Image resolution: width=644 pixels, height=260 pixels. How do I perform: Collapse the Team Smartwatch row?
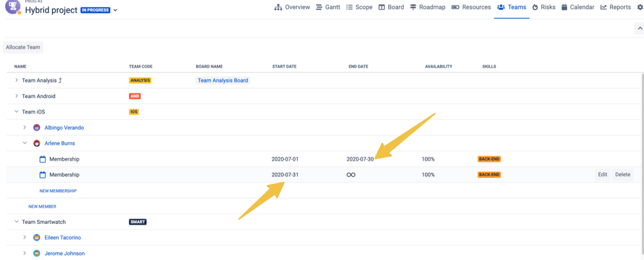point(16,222)
